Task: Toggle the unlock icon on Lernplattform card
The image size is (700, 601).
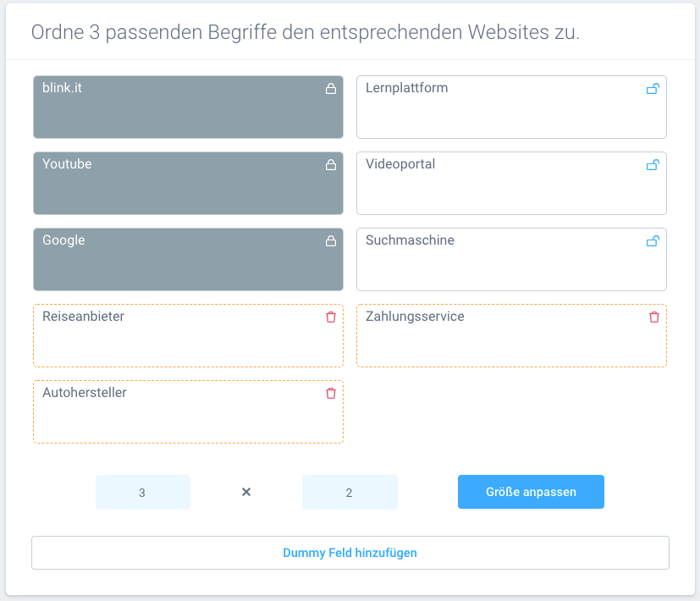Action: [x=653, y=88]
